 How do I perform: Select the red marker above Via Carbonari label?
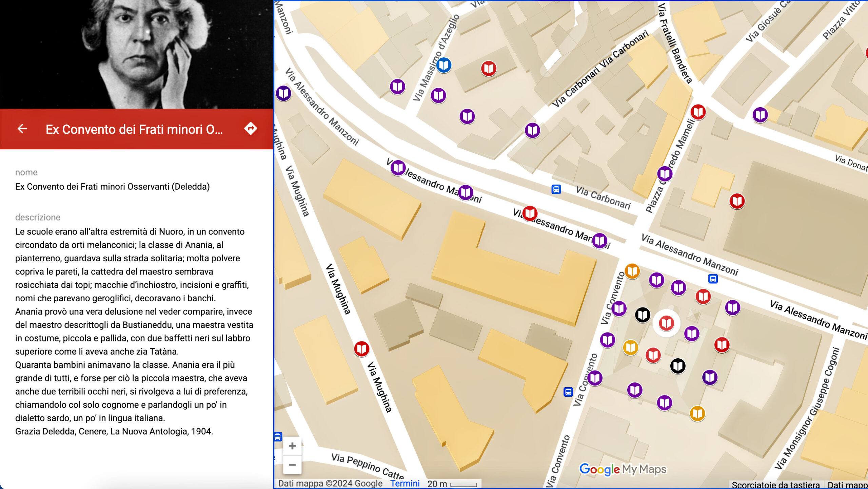pos(489,68)
